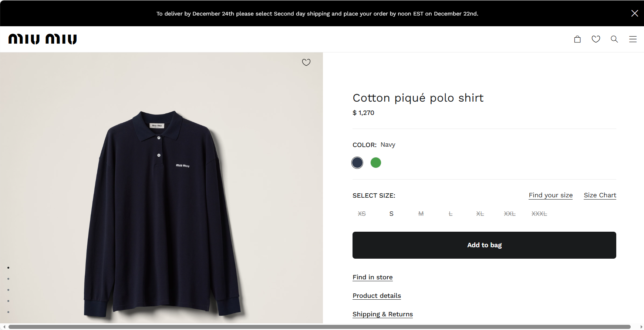Go to Miu Miu logo homepage
The image size is (644, 330).
click(43, 39)
